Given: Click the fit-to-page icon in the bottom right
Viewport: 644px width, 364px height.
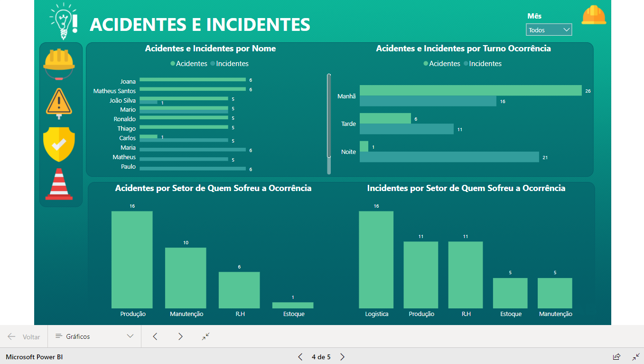Looking at the screenshot, I should pyautogui.click(x=636, y=357).
